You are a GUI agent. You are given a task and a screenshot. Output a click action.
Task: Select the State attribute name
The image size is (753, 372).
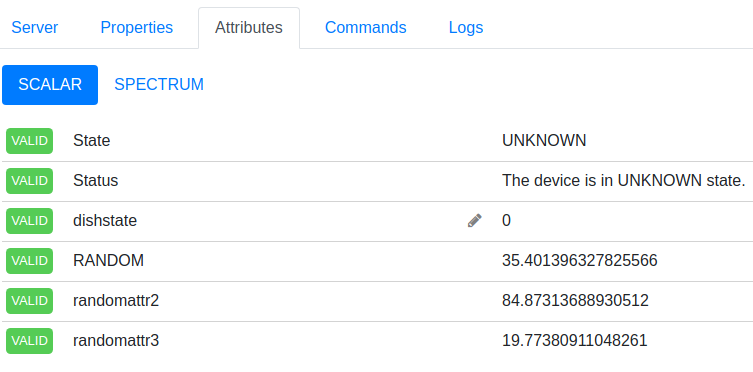click(91, 141)
